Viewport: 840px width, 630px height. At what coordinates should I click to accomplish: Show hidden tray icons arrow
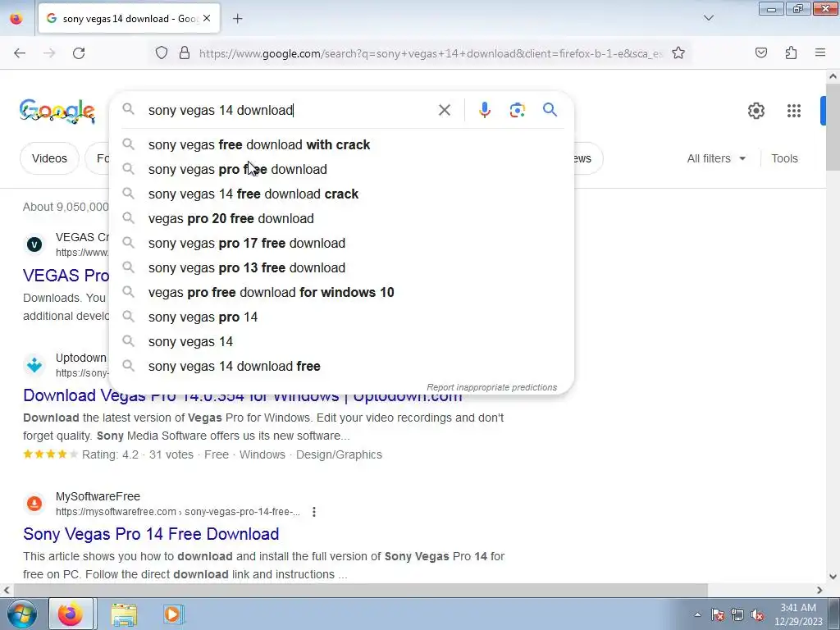[697, 614]
